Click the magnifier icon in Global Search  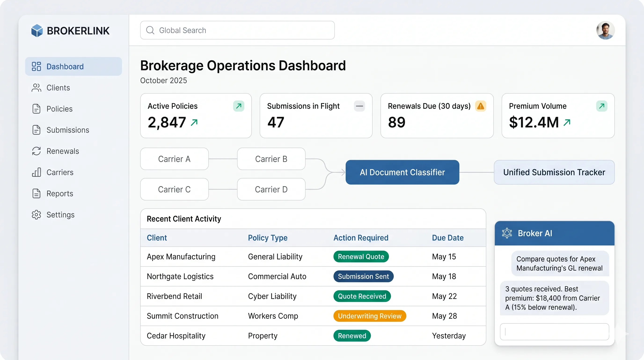150,30
